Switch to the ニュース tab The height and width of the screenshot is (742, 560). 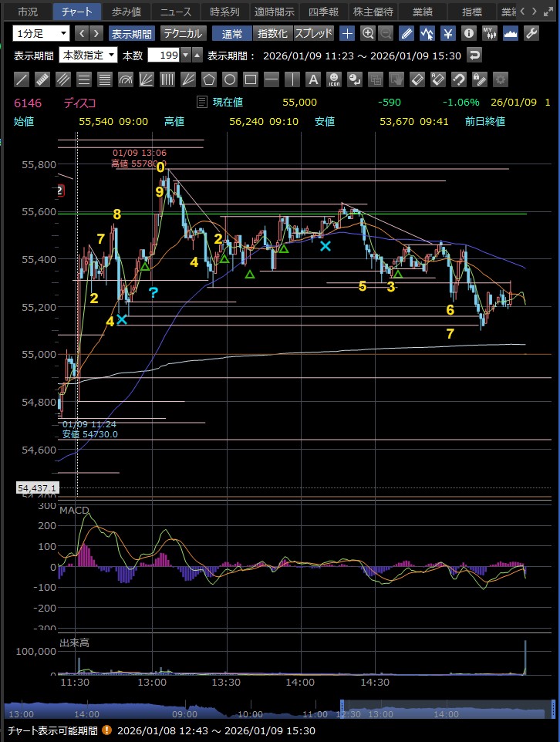(175, 12)
